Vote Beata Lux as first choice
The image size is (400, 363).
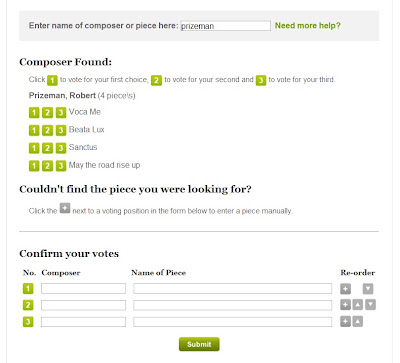pyautogui.click(x=34, y=130)
